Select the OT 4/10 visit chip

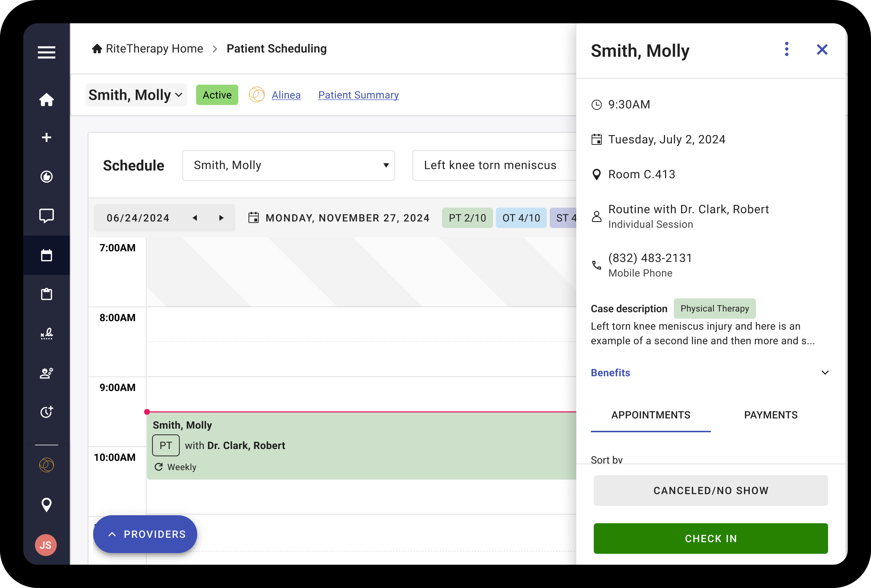pyautogui.click(x=521, y=218)
